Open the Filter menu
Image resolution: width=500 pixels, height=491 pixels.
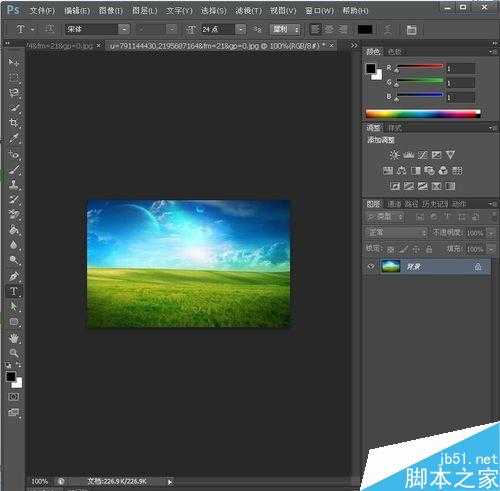[x=248, y=11]
